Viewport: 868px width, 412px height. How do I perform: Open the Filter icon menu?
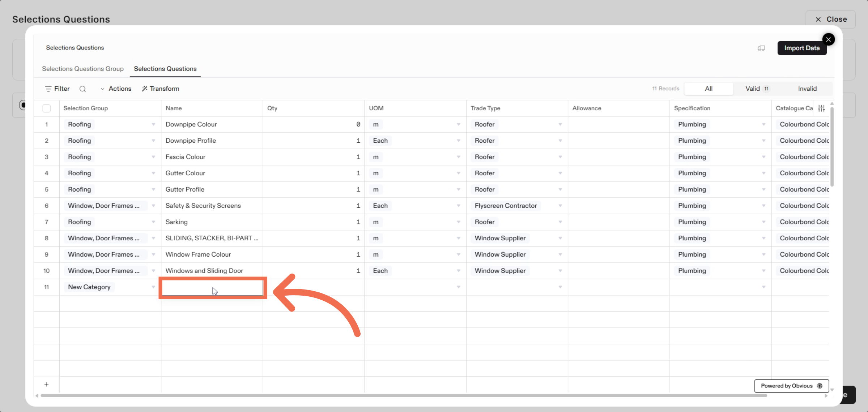[48, 89]
